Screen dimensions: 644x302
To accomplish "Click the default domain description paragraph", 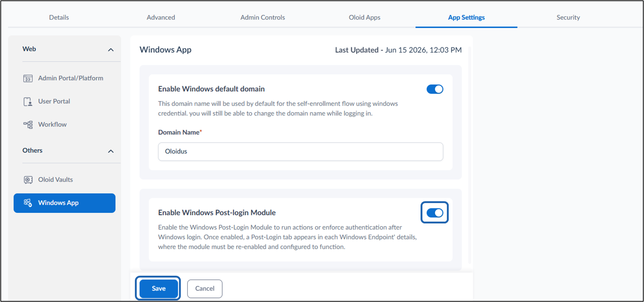I will pyautogui.click(x=278, y=109).
